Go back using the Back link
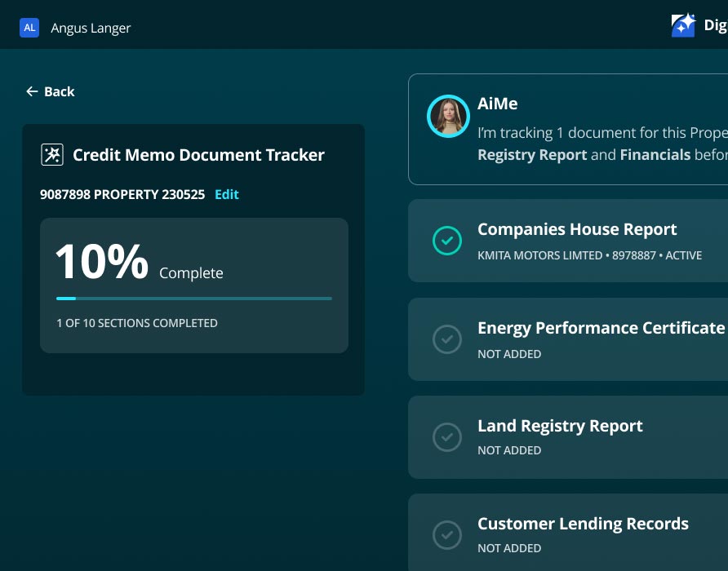This screenshot has height=571, width=728. [50, 91]
